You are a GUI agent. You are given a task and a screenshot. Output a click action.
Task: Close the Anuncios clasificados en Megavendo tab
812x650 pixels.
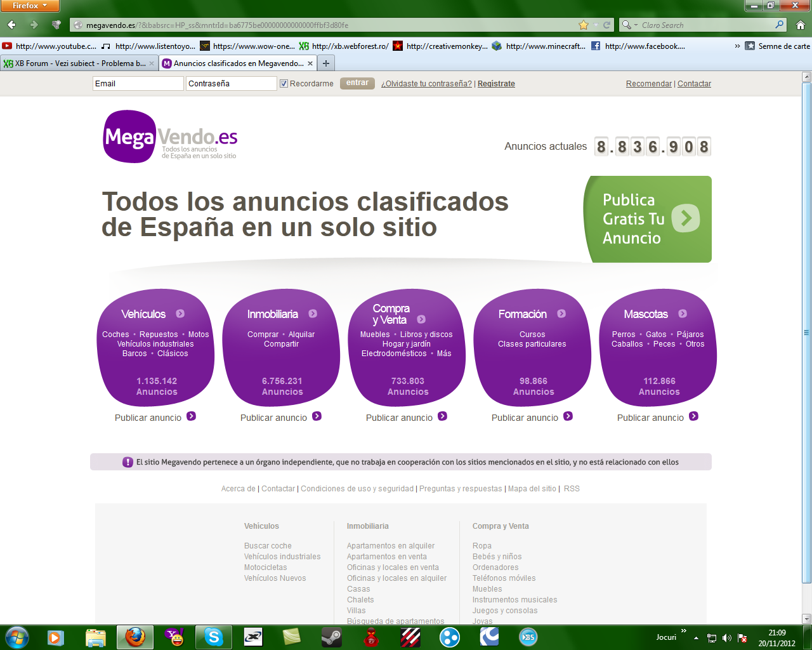310,63
